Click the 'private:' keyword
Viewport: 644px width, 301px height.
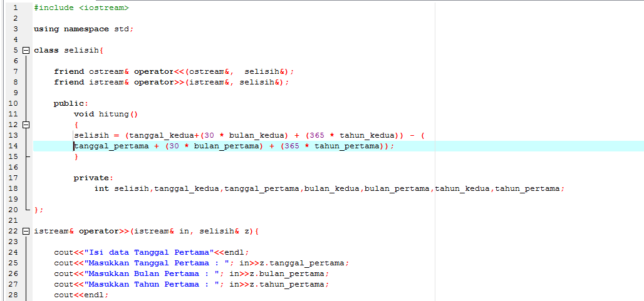point(93,178)
